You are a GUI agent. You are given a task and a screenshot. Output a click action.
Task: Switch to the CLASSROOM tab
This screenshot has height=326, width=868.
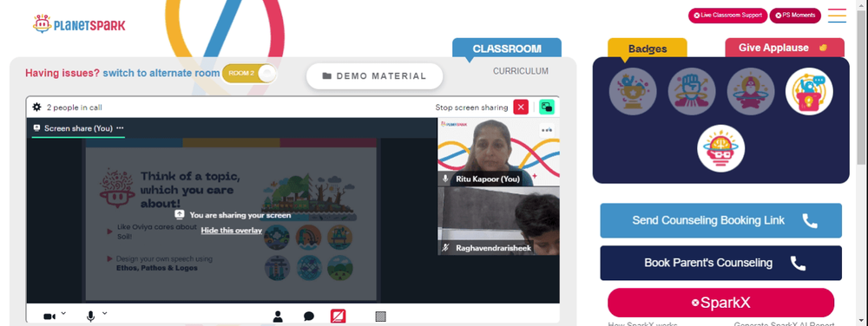(x=507, y=48)
